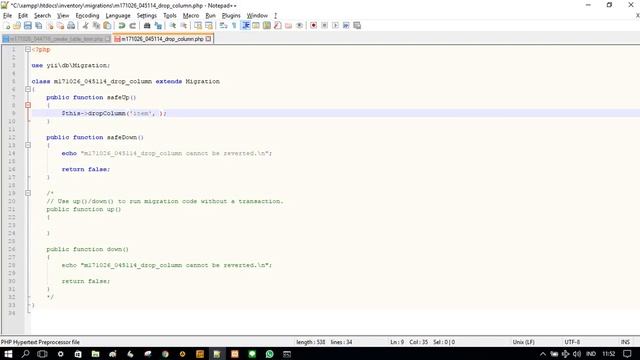Open the Settings menu

147,16
